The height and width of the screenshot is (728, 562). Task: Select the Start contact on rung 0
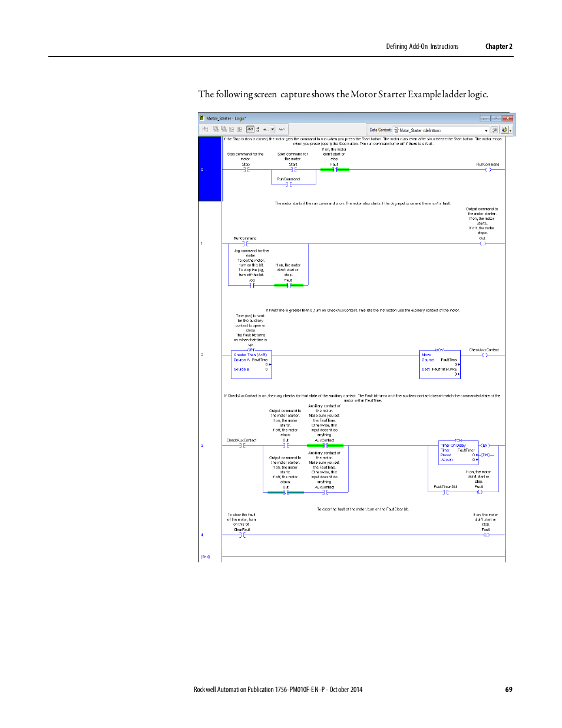(293, 169)
